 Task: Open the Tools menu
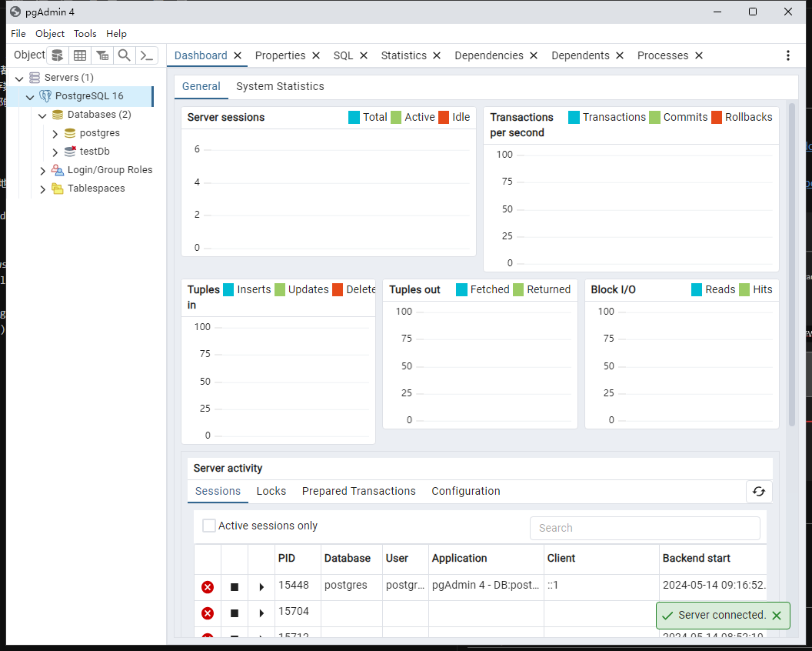click(85, 34)
